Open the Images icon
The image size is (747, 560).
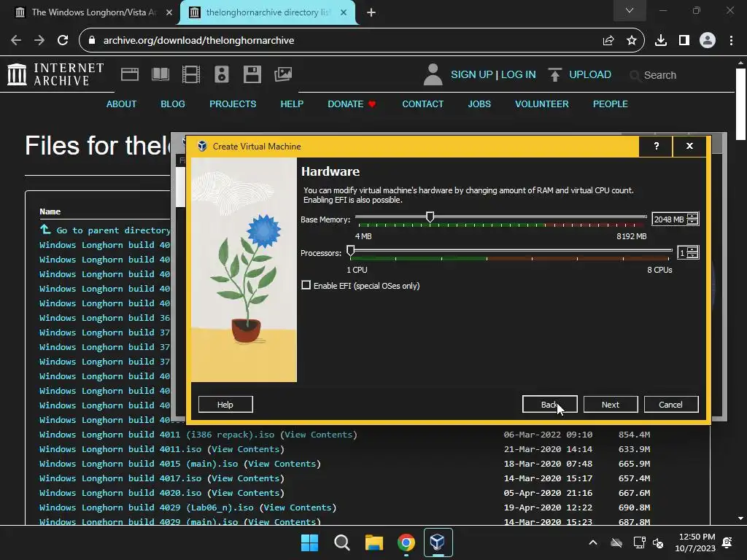(x=283, y=74)
